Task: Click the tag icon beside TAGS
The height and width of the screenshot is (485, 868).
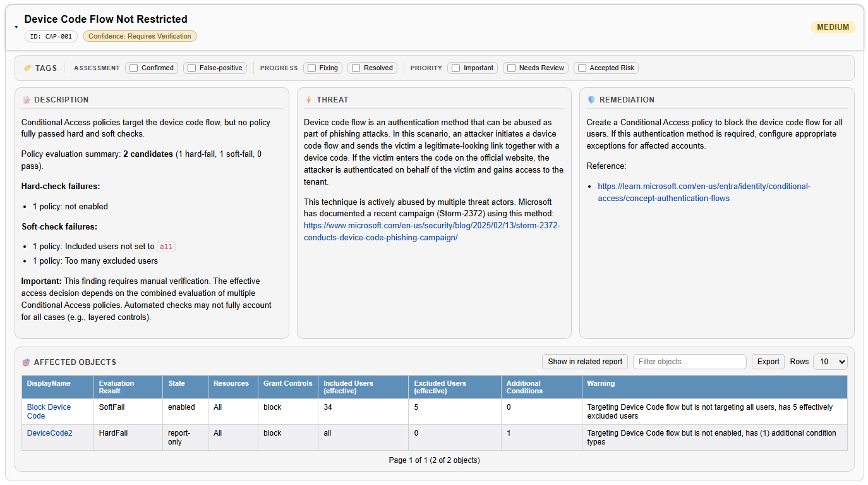Action: coord(27,68)
